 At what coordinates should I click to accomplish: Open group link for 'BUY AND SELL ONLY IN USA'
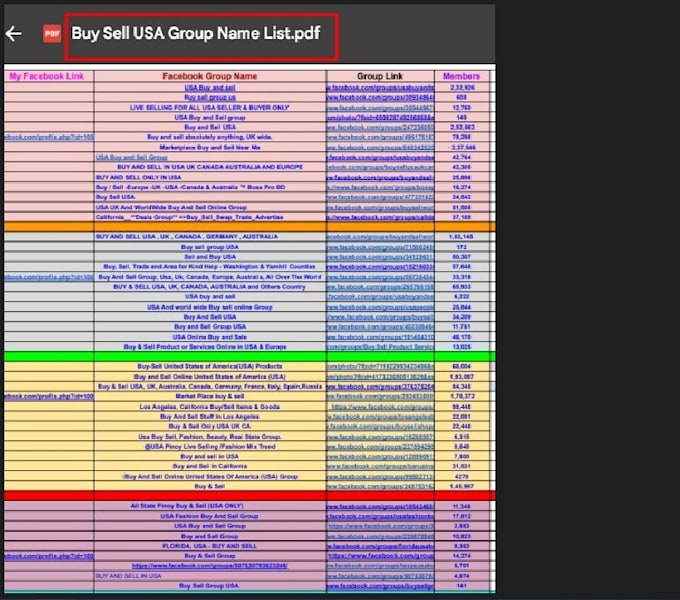pyautogui.click(x=380, y=177)
